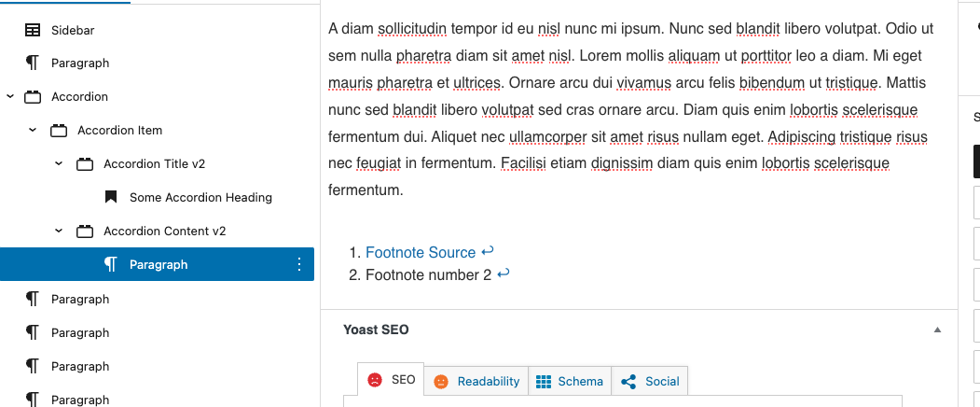Click the Accordion Content v2 block icon

pyautogui.click(x=85, y=232)
